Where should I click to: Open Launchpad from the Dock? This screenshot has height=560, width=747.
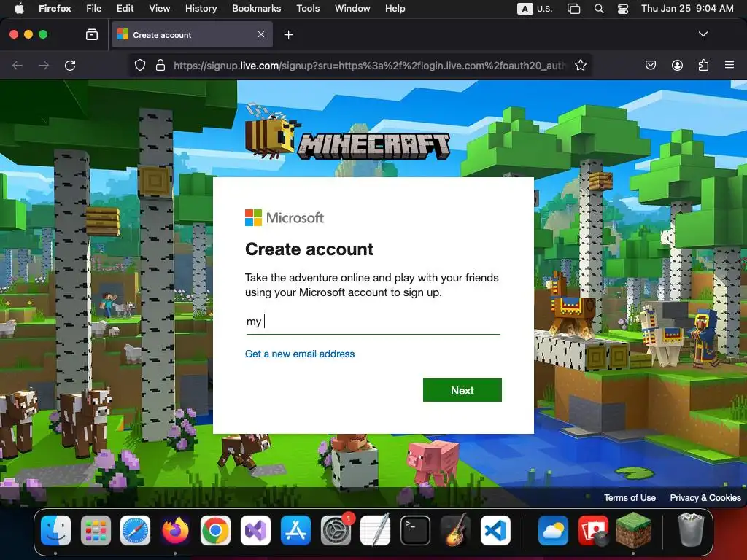(x=96, y=531)
